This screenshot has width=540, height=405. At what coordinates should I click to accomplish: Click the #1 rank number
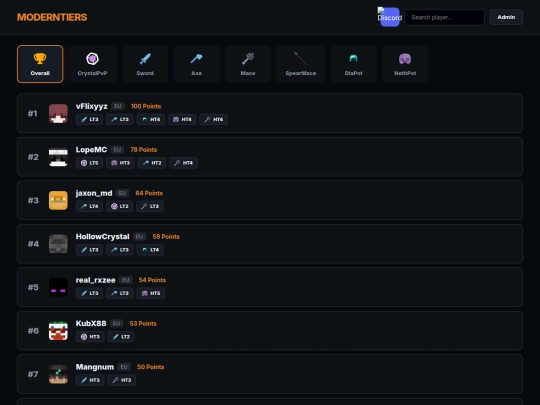[x=33, y=113]
